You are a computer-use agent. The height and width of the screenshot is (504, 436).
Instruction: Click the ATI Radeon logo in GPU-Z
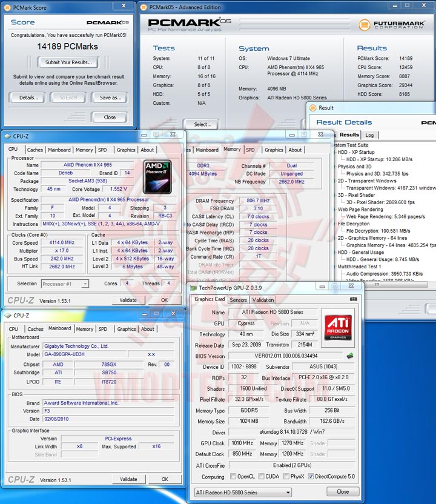click(338, 327)
